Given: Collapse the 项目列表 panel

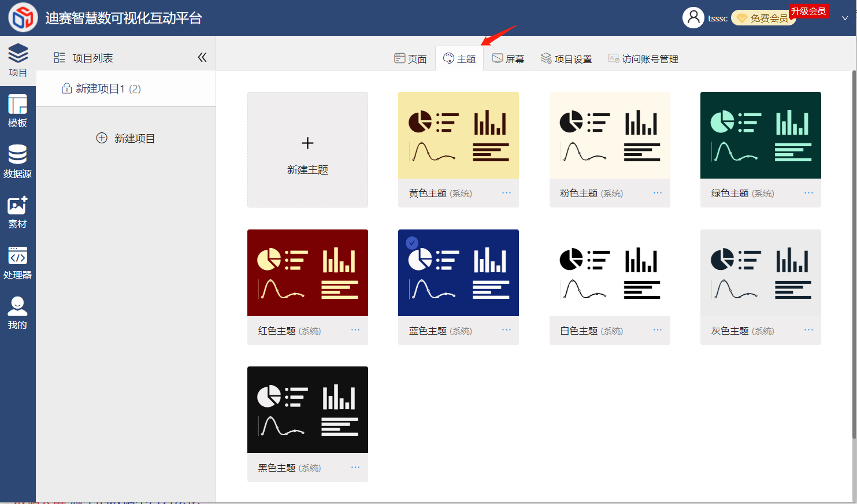Looking at the screenshot, I should tap(202, 57).
